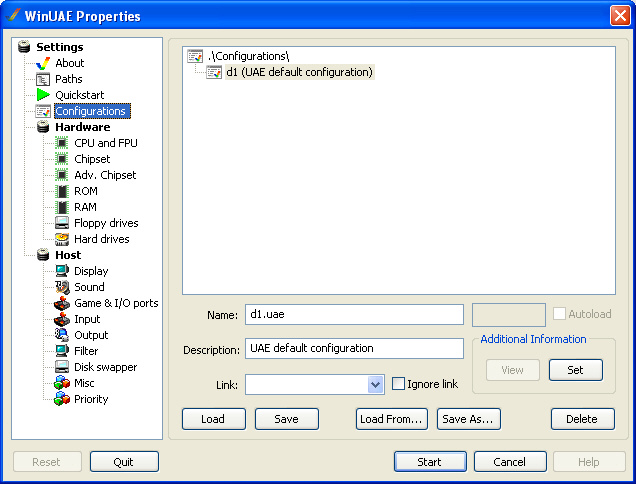Click the Misc cubes icon
The image size is (636, 484).
pos(62,383)
